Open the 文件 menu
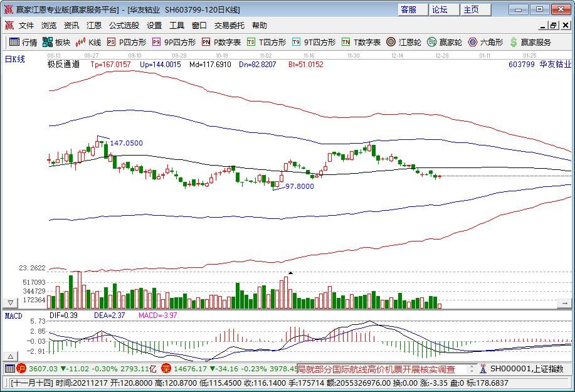This screenshot has height=392, width=575. pyautogui.click(x=26, y=25)
